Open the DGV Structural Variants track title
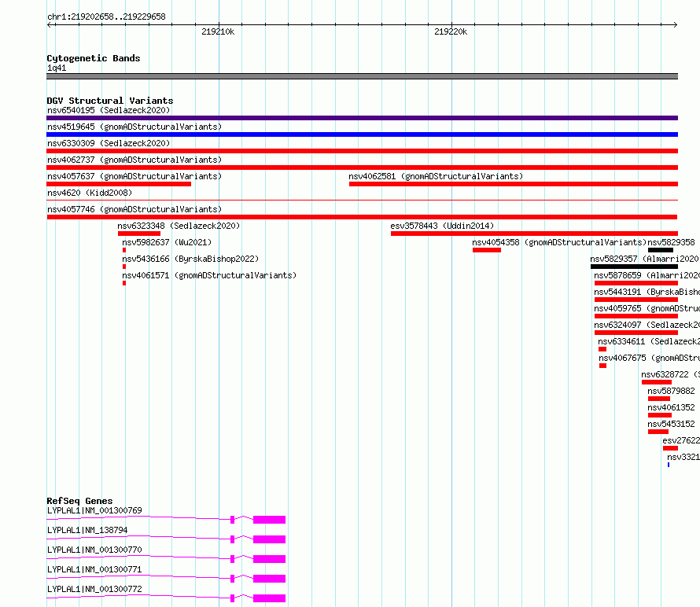Viewport: 700px width, 607px height. pyautogui.click(x=110, y=101)
